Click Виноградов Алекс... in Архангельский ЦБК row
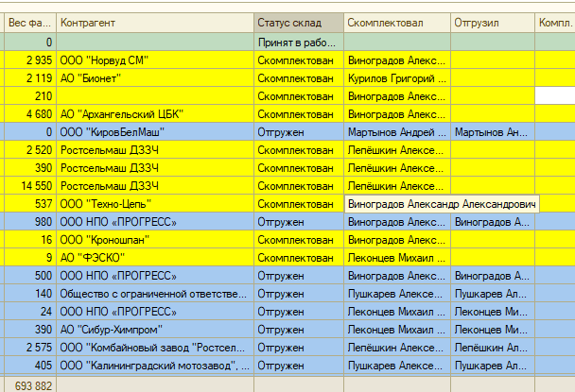Screen dimensions: 575x392 [397, 114]
